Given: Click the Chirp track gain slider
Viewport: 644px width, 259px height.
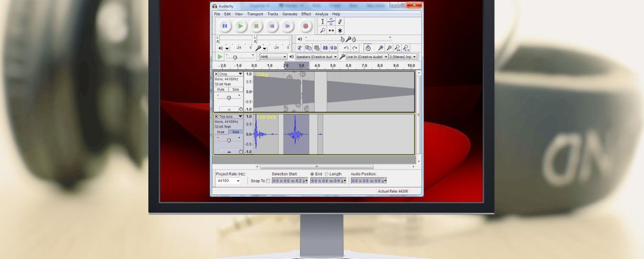Looking at the screenshot, I should [x=228, y=97].
